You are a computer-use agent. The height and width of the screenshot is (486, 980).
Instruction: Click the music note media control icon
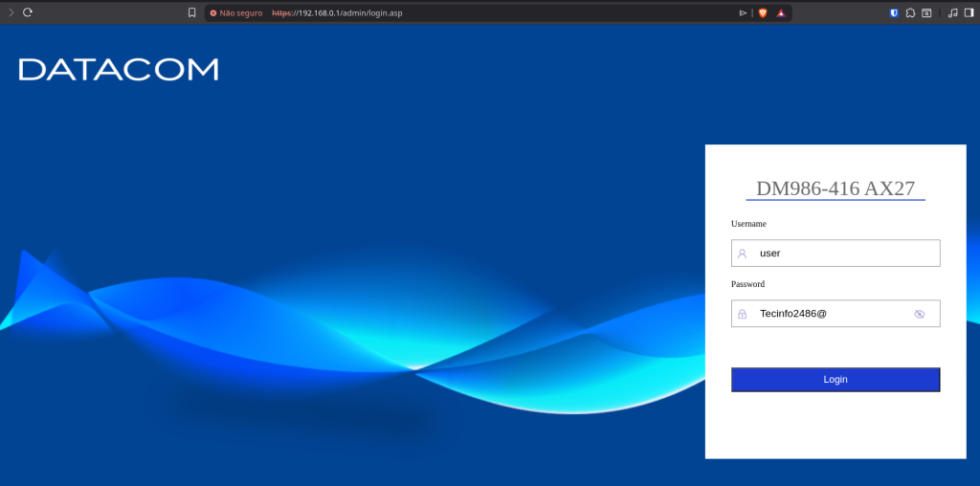pos(952,12)
